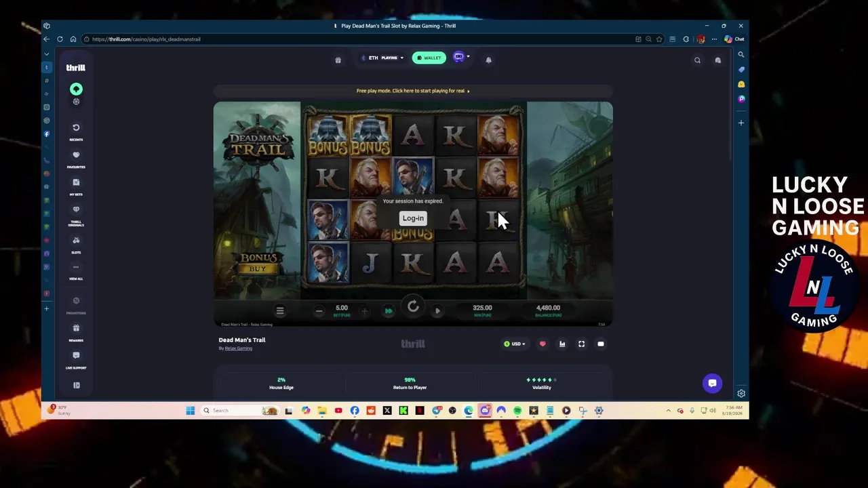
Task: Open Spotify from the taskbar
Action: pyautogui.click(x=517, y=411)
